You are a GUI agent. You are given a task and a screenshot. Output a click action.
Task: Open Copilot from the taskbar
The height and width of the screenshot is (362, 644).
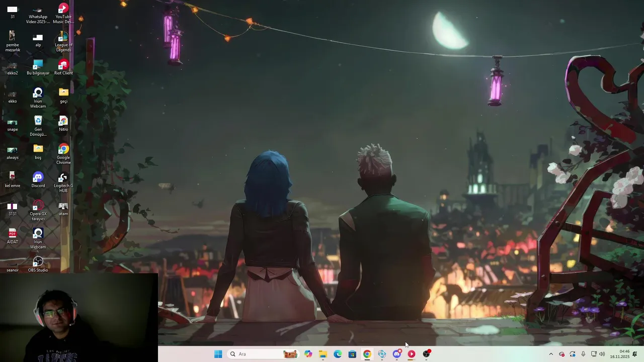(x=308, y=354)
